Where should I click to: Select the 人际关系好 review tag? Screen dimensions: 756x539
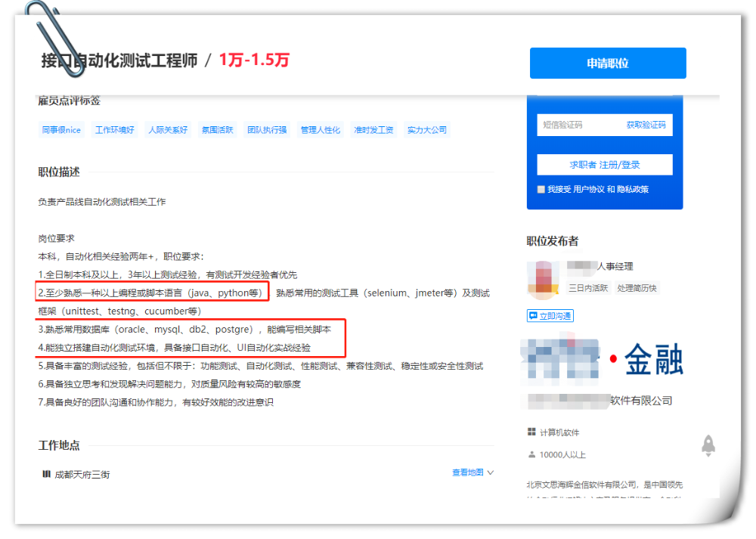(x=168, y=130)
